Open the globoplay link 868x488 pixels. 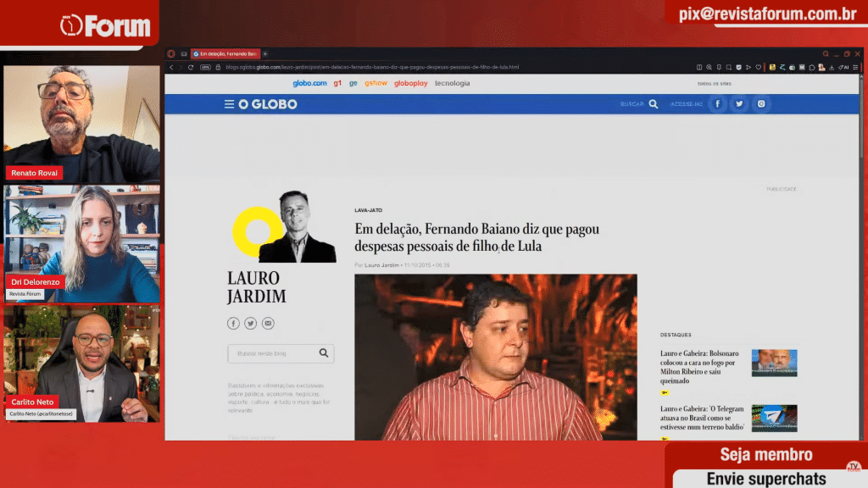pyautogui.click(x=411, y=83)
